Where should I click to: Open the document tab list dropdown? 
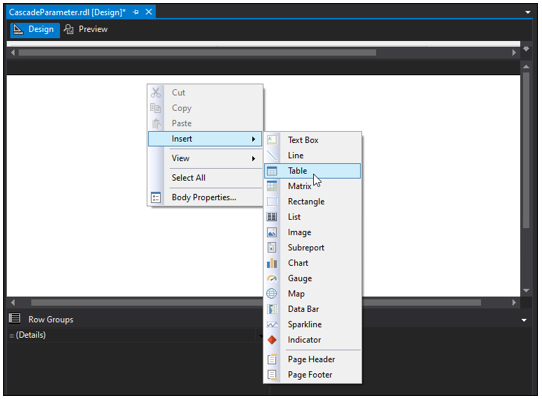[527, 12]
